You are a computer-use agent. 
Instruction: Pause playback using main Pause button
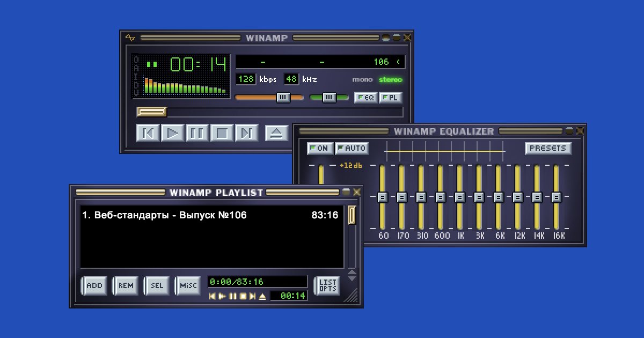point(197,133)
